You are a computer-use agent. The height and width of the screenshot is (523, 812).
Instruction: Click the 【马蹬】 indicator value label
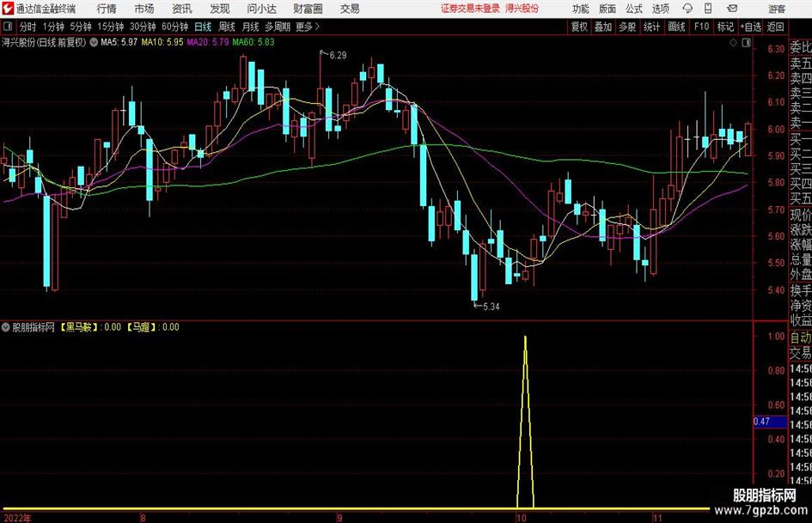tap(152, 327)
